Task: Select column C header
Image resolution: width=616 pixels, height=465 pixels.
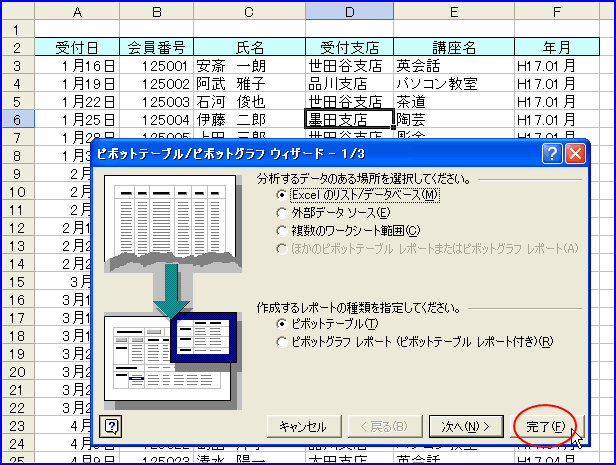Action: tap(249, 12)
